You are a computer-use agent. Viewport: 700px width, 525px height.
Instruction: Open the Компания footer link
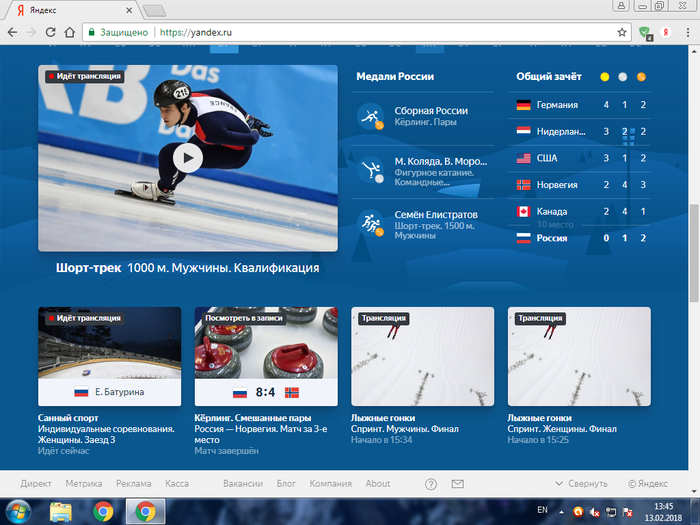pos(330,483)
